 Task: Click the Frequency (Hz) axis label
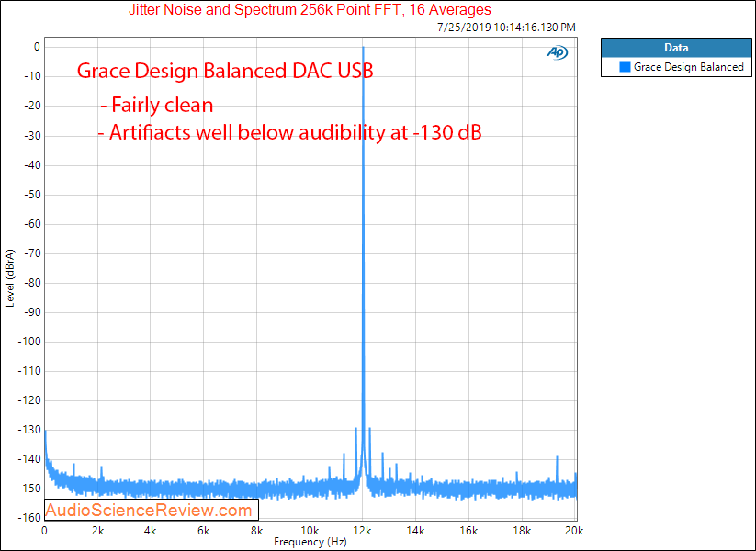point(310,542)
